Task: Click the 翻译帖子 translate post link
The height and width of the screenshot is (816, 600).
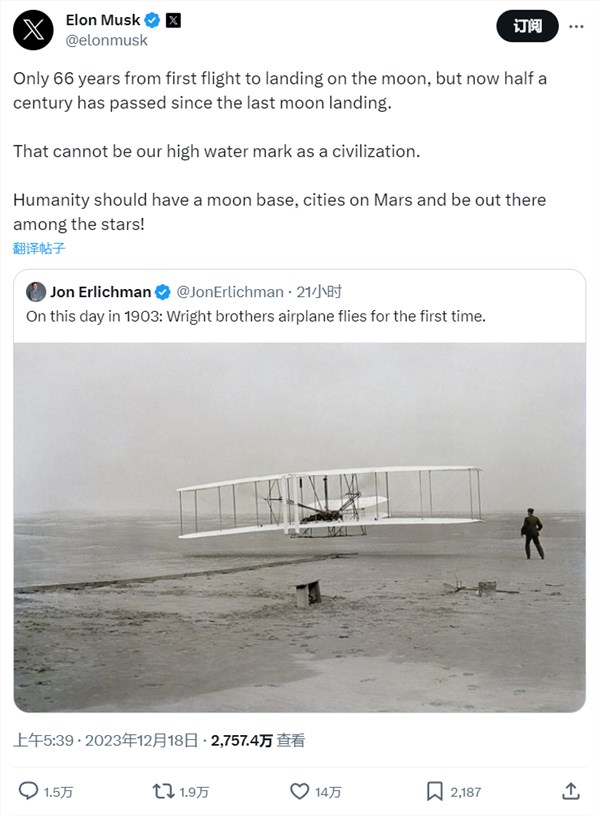Action: pyautogui.click(x=39, y=248)
